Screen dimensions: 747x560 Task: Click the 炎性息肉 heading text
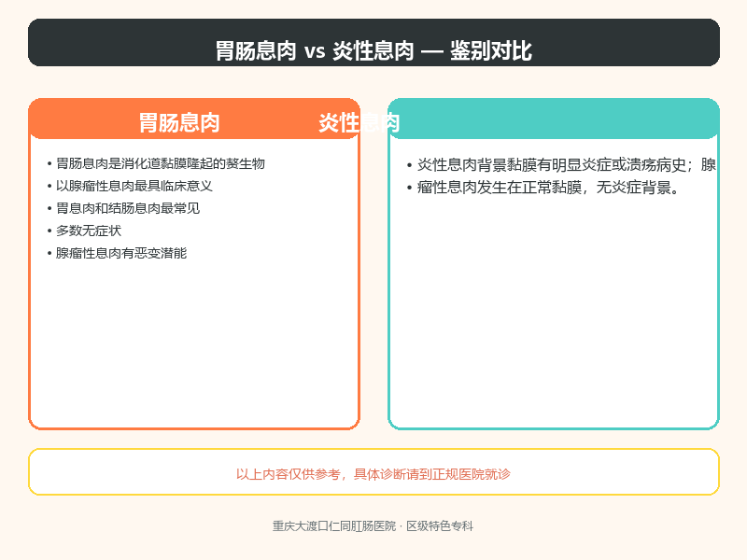(359, 123)
